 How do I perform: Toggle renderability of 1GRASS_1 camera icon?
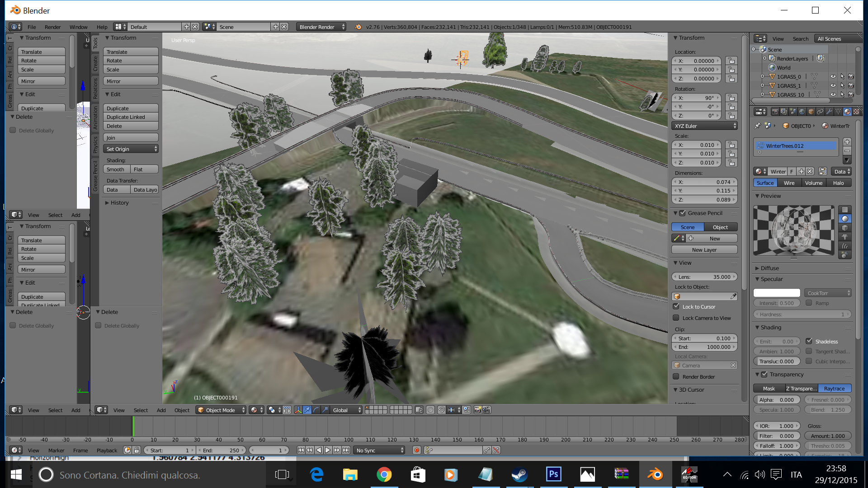tap(851, 86)
